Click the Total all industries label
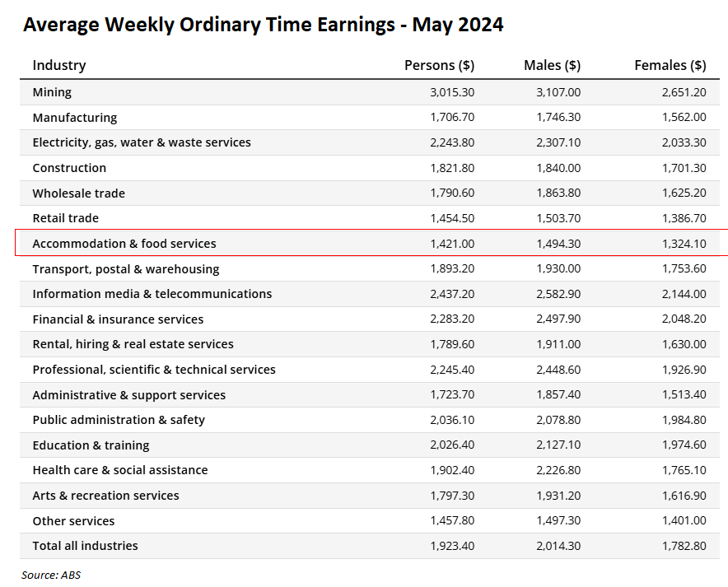This screenshot has height=587, width=728. point(85,546)
